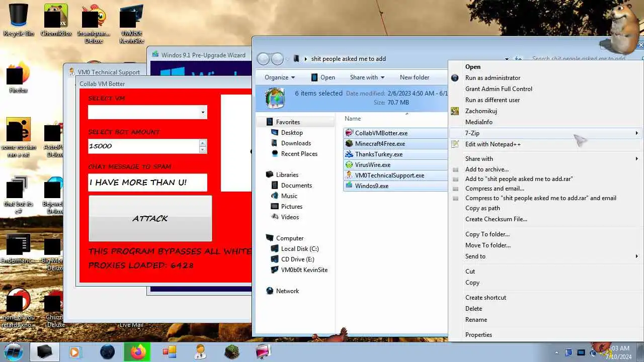Click the Windows Start orb
Screen dimensions: 644x362
coord(14,351)
